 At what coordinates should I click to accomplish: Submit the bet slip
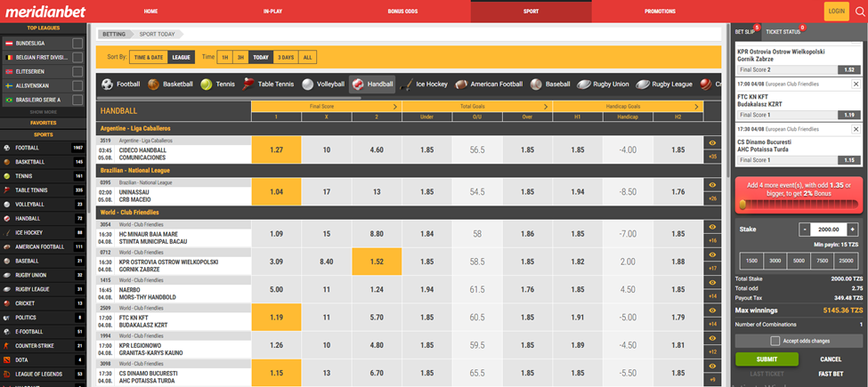[x=767, y=359]
